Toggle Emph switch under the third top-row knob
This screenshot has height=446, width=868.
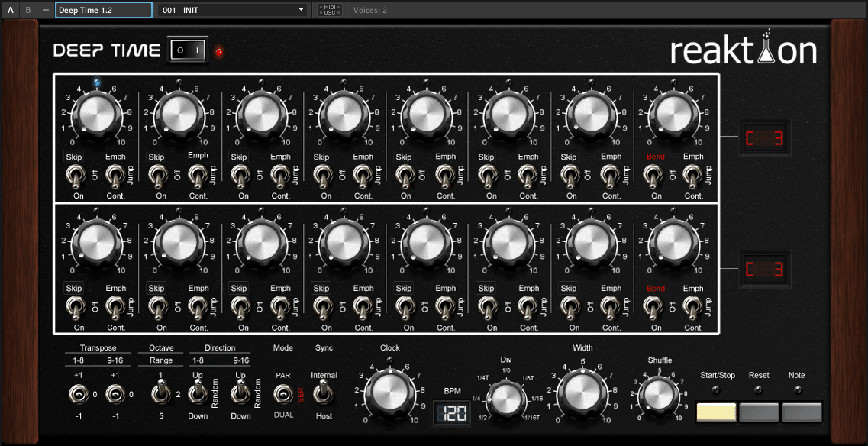279,176
